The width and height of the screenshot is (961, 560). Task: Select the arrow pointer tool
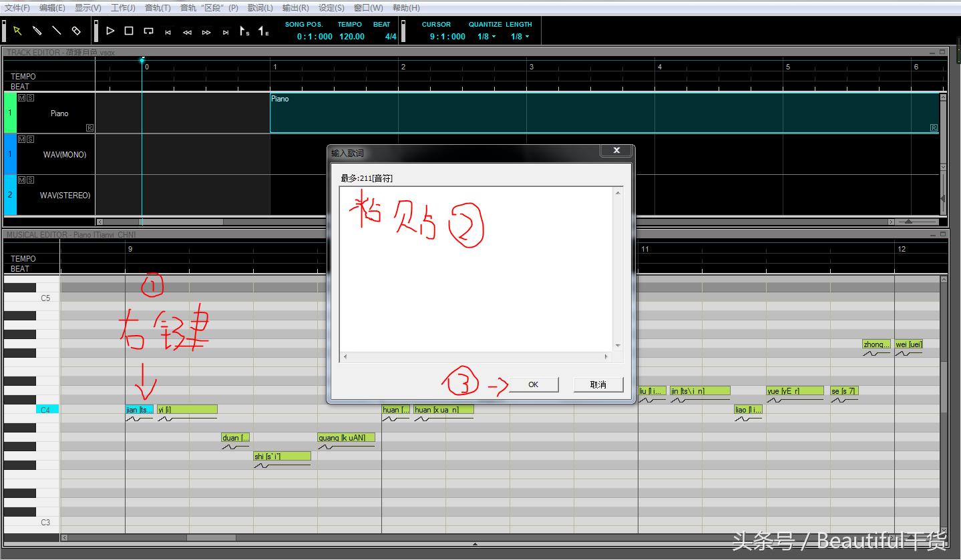[17, 31]
